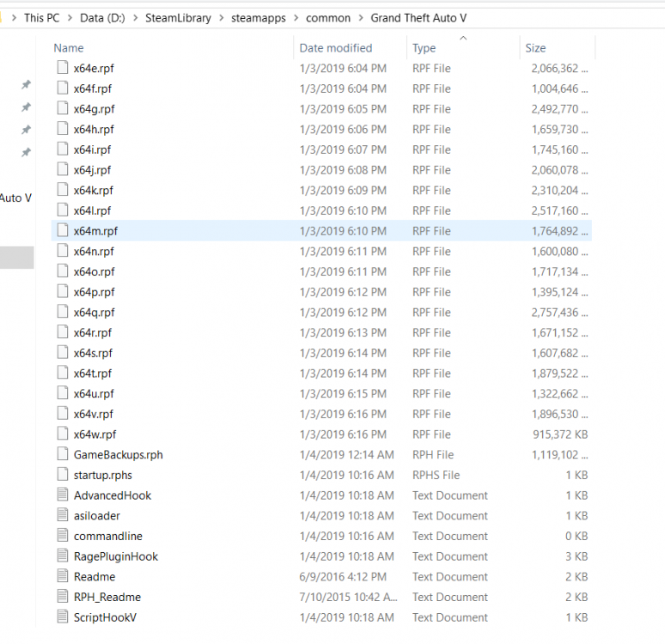This screenshot has width=665, height=644.
Task: Click the x64l.rpf file icon
Action: (63, 210)
